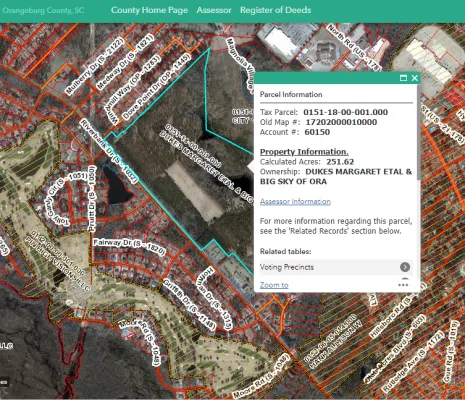465x400 pixels.
Task: Expand the Voting Precincts related table
Action: [335, 267]
